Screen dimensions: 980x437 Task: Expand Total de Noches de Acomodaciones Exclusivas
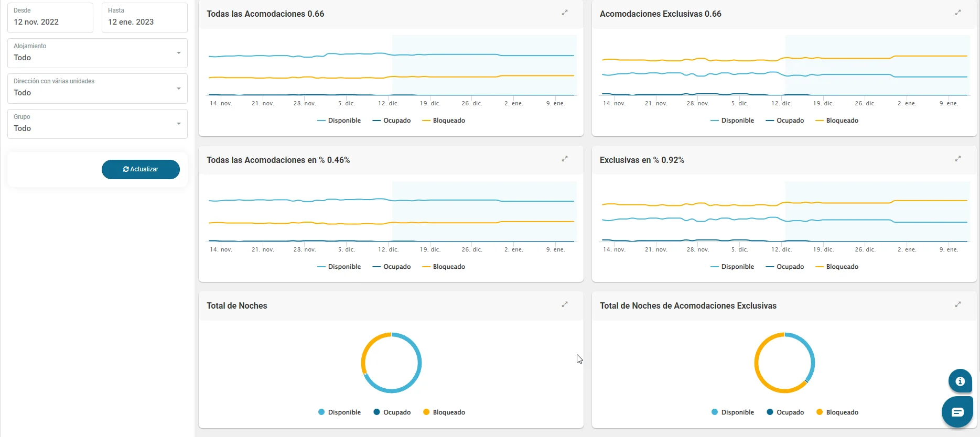(x=958, y=304)
